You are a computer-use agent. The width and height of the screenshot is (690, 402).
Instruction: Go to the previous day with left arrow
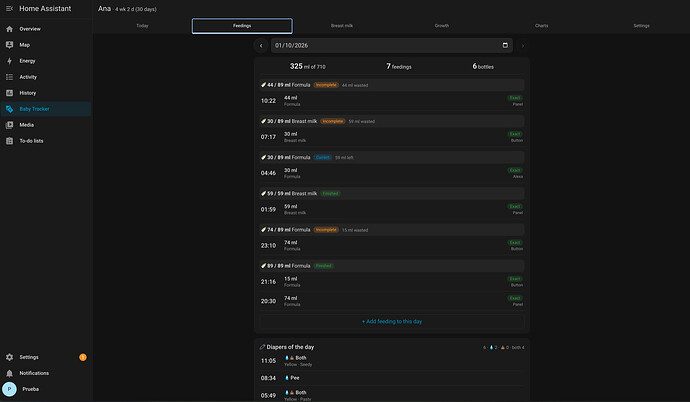(x=261, y=46)
